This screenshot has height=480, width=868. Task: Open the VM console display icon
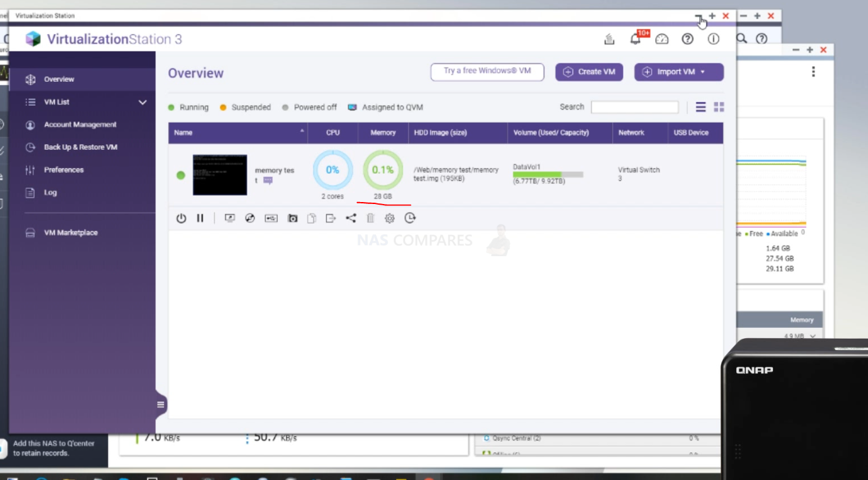(230, 219)
